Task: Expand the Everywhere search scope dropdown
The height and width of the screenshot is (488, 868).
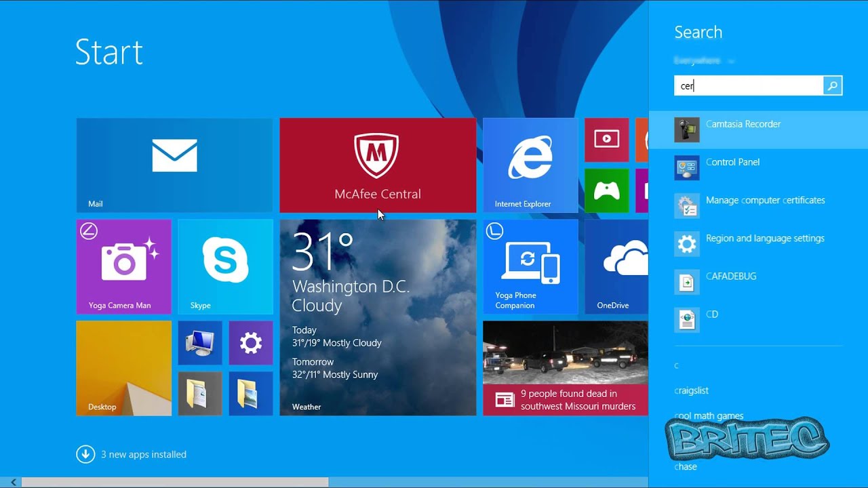Action: tap(705, 61)
